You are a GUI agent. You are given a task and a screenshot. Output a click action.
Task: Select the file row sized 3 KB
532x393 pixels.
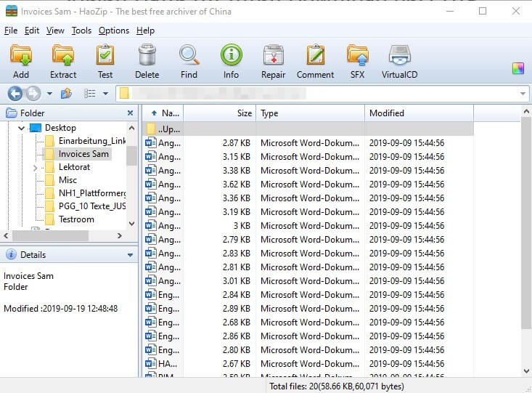click(x=308, y=226)
